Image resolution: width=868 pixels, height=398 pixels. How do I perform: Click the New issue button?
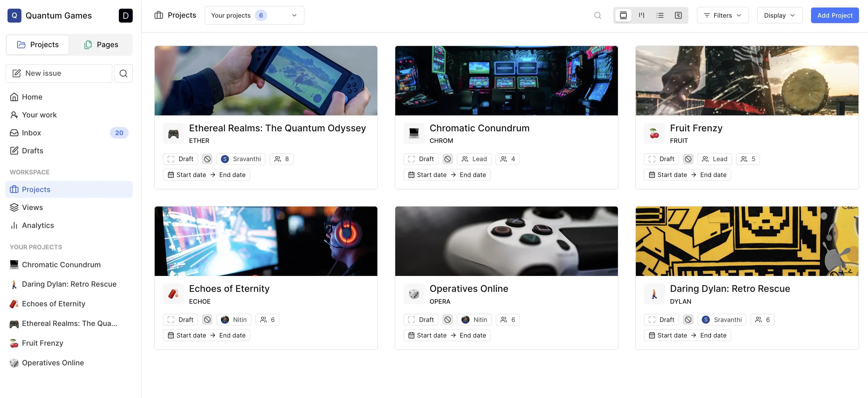[x=59, y=73]
